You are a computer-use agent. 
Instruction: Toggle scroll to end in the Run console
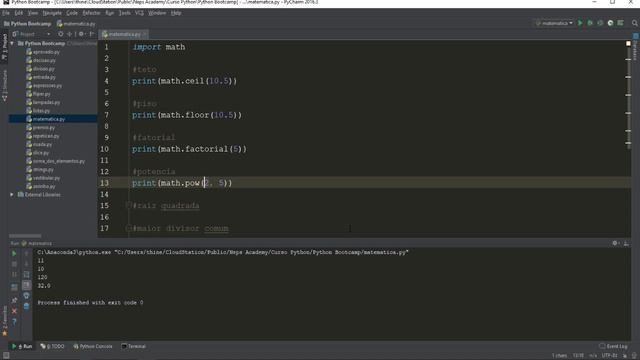coord(27,285)
